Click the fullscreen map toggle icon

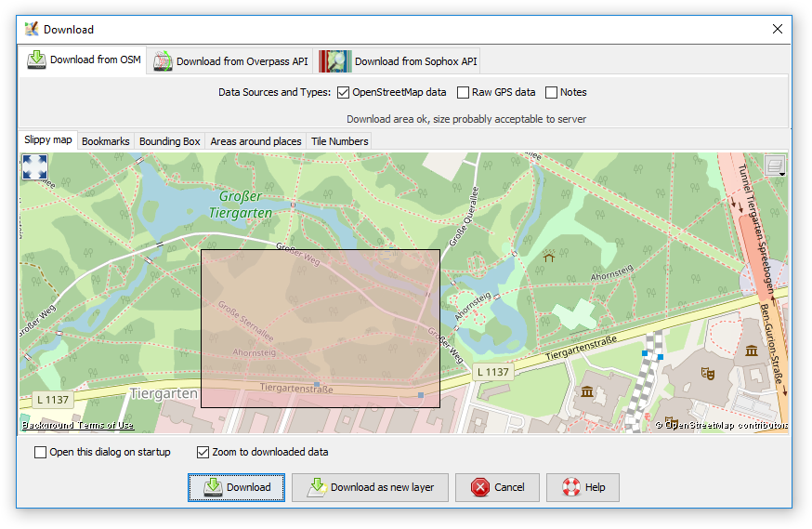coord(34,167)
